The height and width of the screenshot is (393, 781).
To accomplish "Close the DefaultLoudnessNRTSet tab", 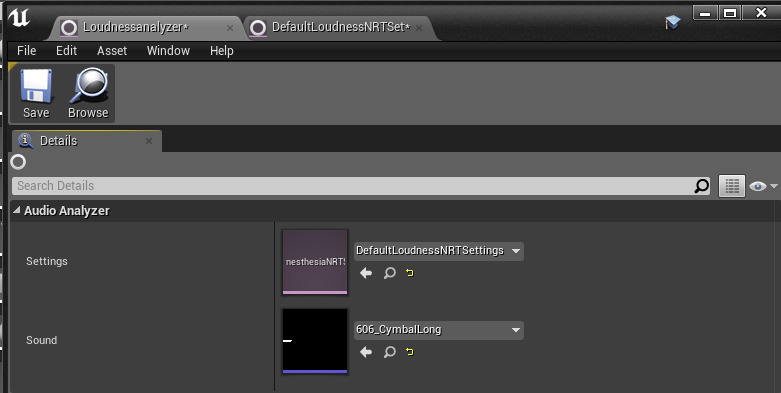I will click(x=419, y=28).
